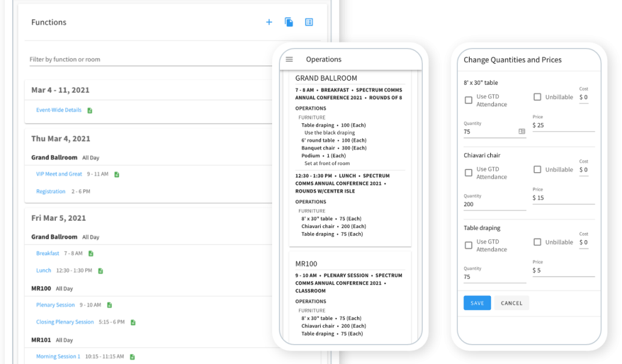Click the Filter by function or room field
Viewport: 622px width, 364px height.
(x=151, y=59)
